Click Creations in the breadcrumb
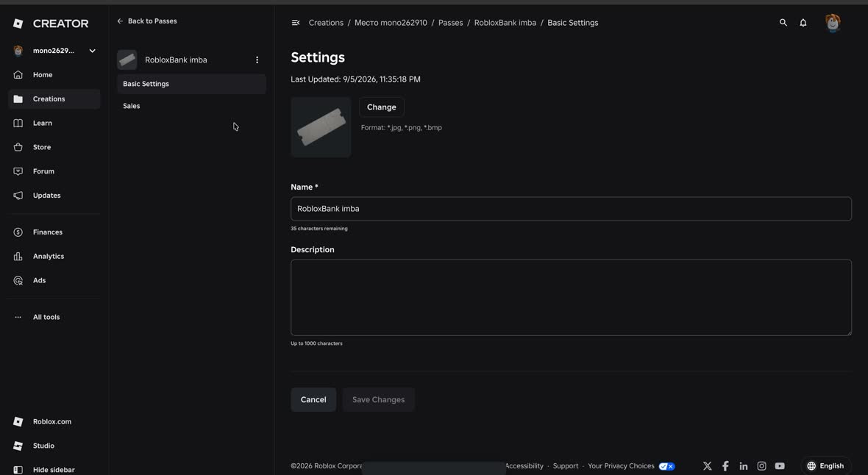Screen dimensions: 868x475 click(326, 23)
